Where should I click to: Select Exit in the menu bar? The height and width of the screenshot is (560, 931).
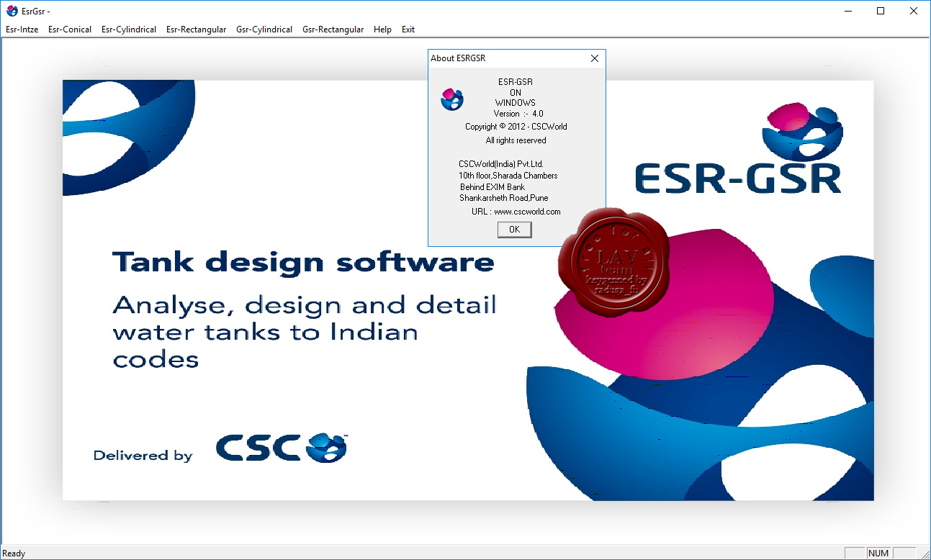[408, 30]
